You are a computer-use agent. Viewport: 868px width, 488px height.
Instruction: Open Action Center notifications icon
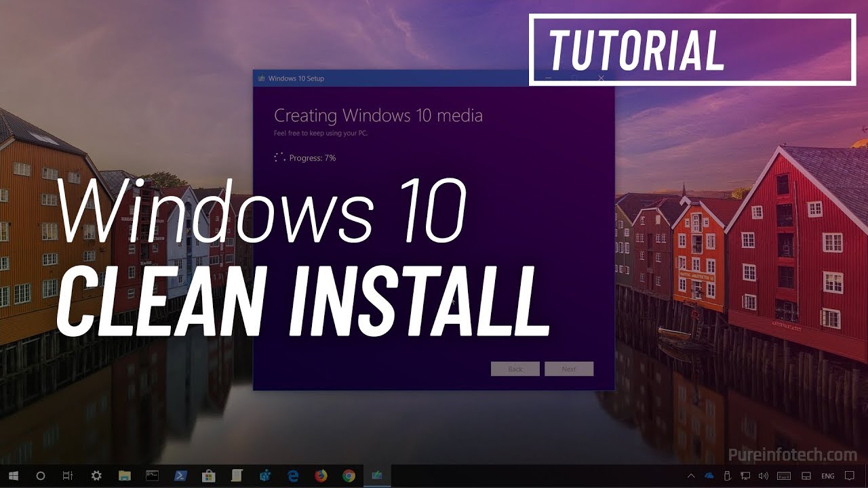tap(850, 476)
